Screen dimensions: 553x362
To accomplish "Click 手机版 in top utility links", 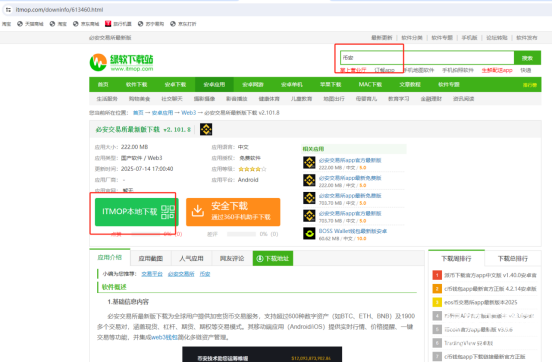I will tap(469, 38).
